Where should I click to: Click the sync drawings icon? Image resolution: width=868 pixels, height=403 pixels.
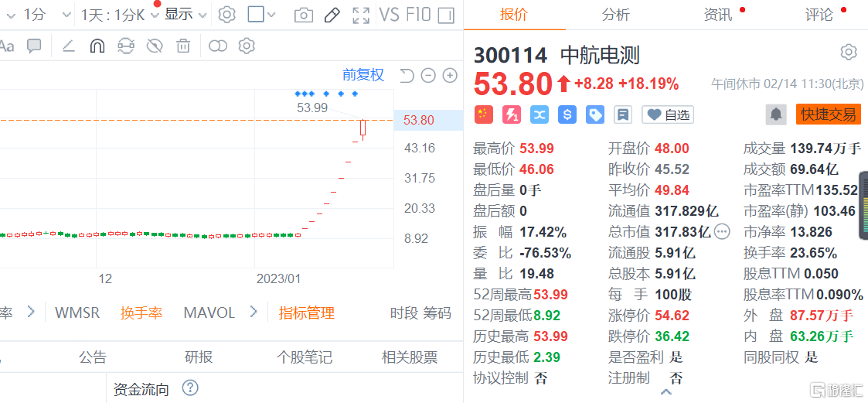126,46
